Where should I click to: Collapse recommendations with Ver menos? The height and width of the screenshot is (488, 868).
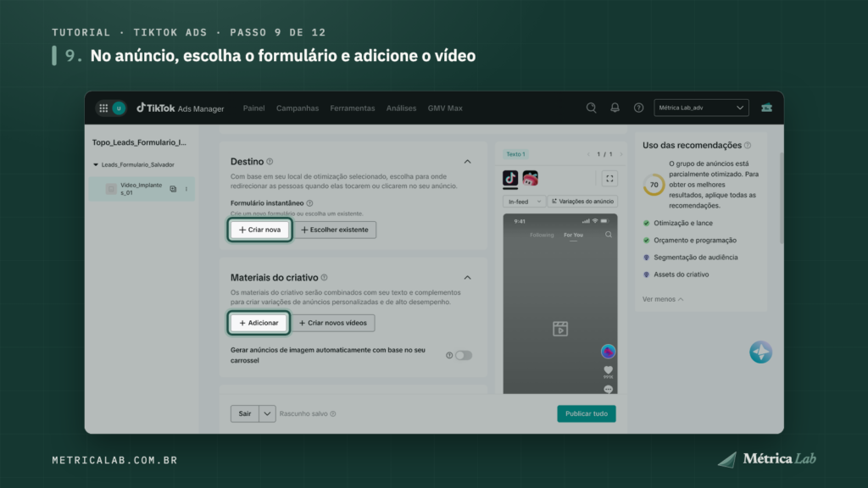coord(663,299)
